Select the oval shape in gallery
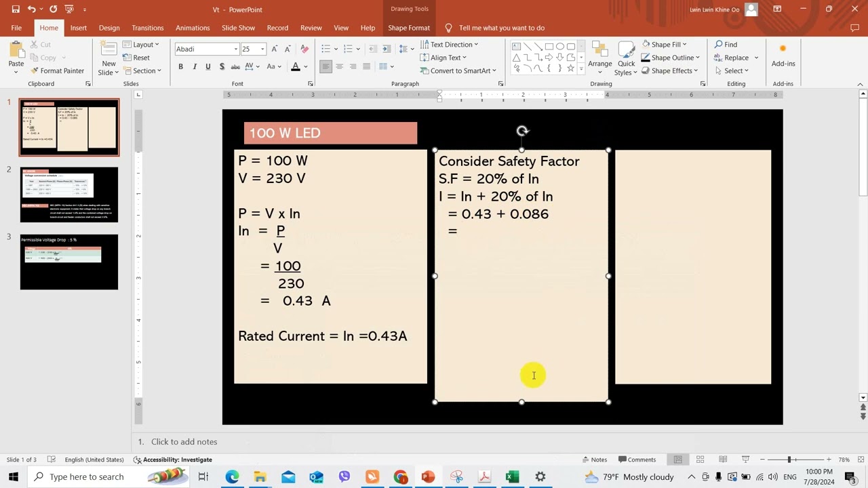Screen dimensions: 868x488 560,47
